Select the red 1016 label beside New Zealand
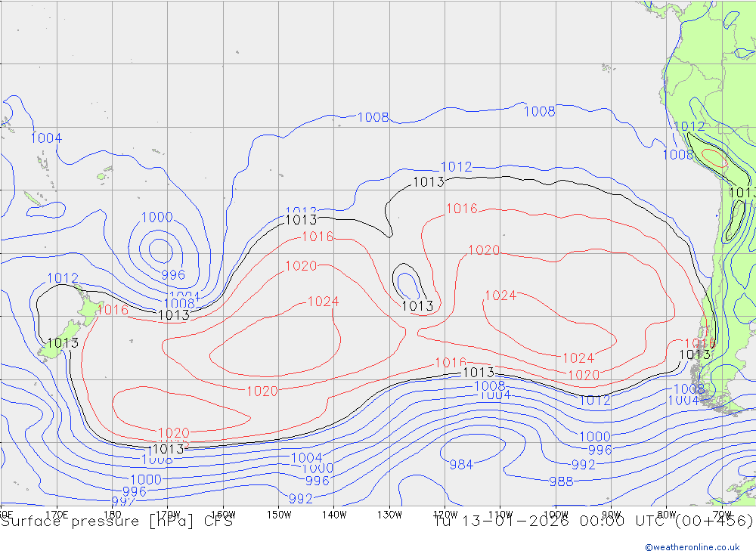Image resolution: width=756 pixels, height=554 pixels. coord(113,310)
